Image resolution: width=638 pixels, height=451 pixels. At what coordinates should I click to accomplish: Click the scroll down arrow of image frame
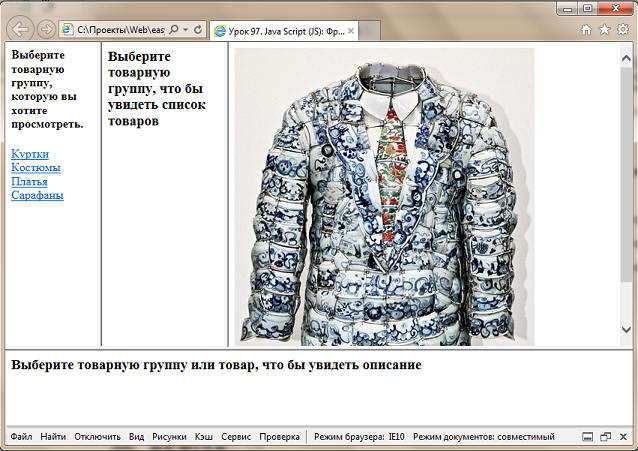pyautogui.click(x=628, y=328)
